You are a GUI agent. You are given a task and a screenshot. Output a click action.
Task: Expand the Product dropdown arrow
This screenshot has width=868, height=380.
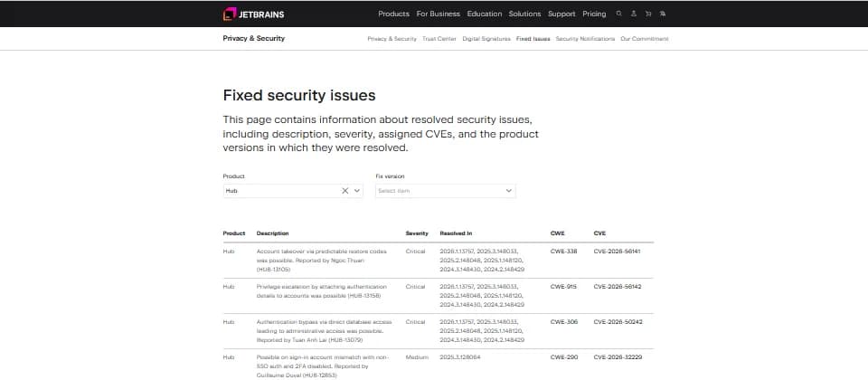click(x=357, y=191)
